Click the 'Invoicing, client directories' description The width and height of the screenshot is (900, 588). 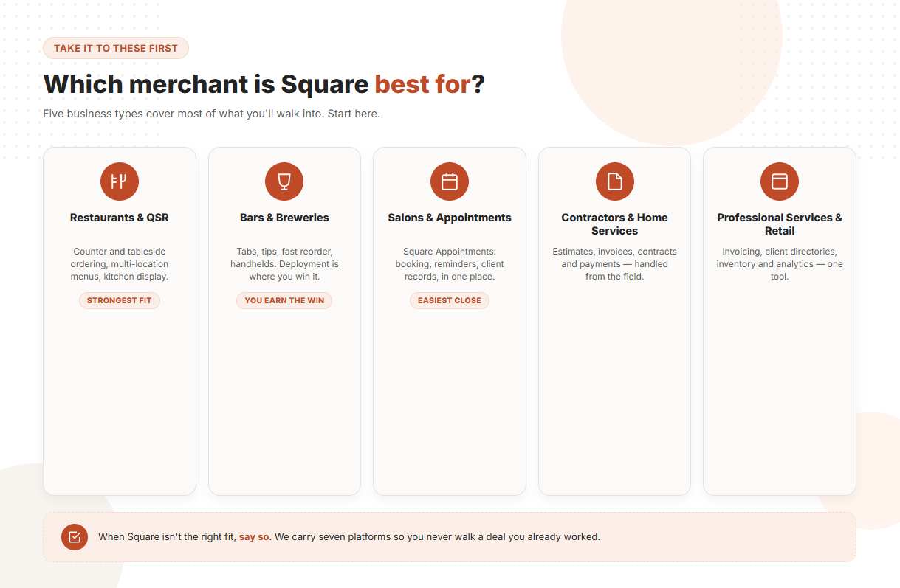pyautogui.click(x=780, y=264)
